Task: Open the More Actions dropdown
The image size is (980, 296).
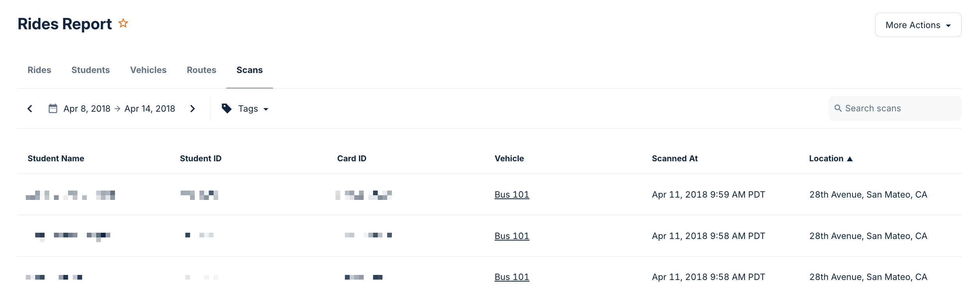Action: click(x=918, y=25)
